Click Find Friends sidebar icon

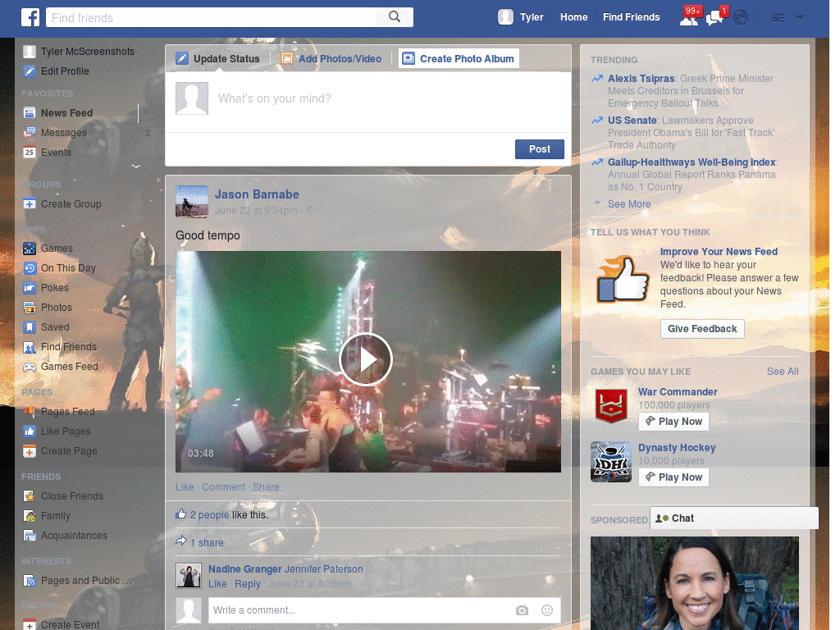coord(30,347)
